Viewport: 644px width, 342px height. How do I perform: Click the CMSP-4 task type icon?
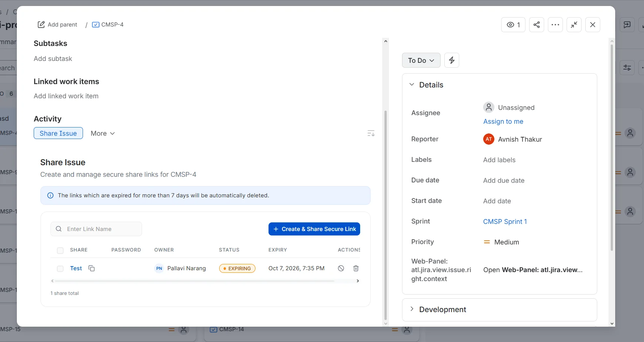[96, 25]
